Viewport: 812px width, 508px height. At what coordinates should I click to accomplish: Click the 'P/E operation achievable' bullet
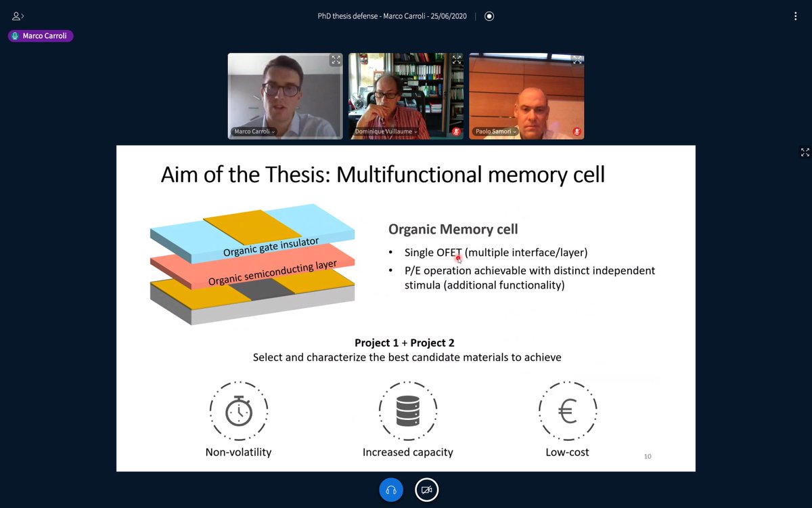(529, 278)
